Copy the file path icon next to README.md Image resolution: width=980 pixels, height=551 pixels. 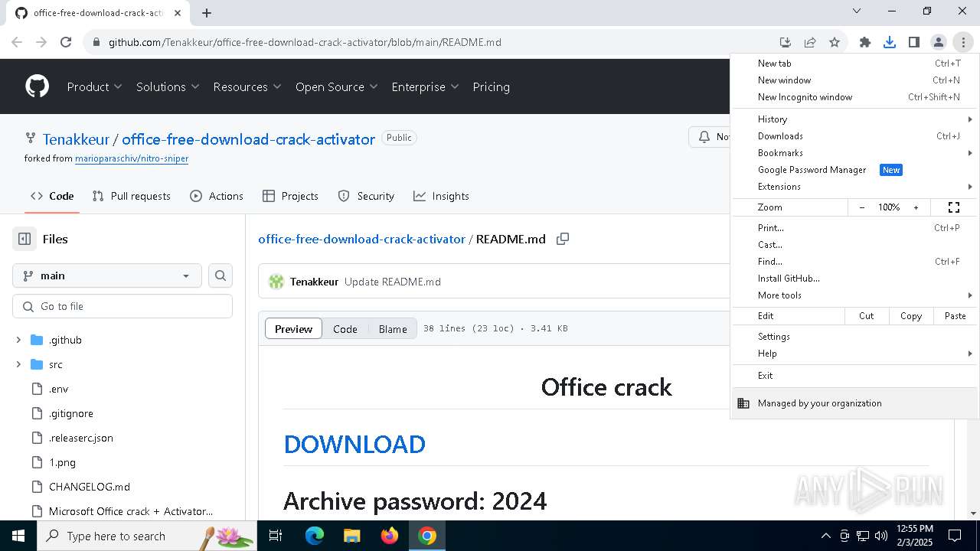[x=563, y=239]
